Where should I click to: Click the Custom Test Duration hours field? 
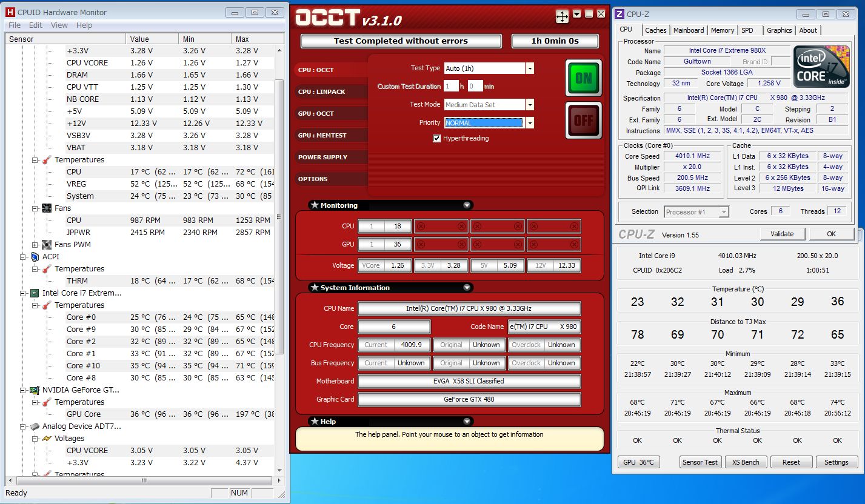pyautogui.click(x=451, y=87)
